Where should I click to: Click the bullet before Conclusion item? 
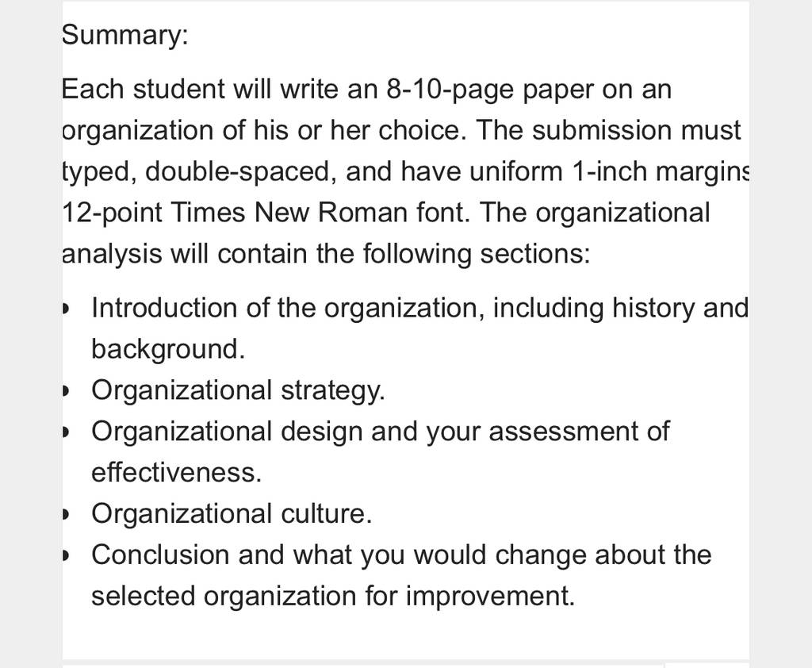pos(65,555)
